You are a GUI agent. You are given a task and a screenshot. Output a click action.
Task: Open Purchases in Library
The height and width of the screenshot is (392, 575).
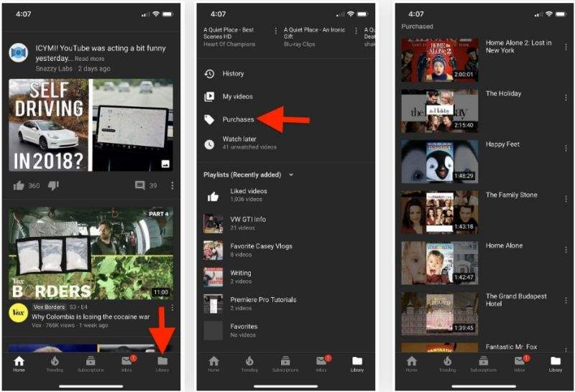[285, 119]
